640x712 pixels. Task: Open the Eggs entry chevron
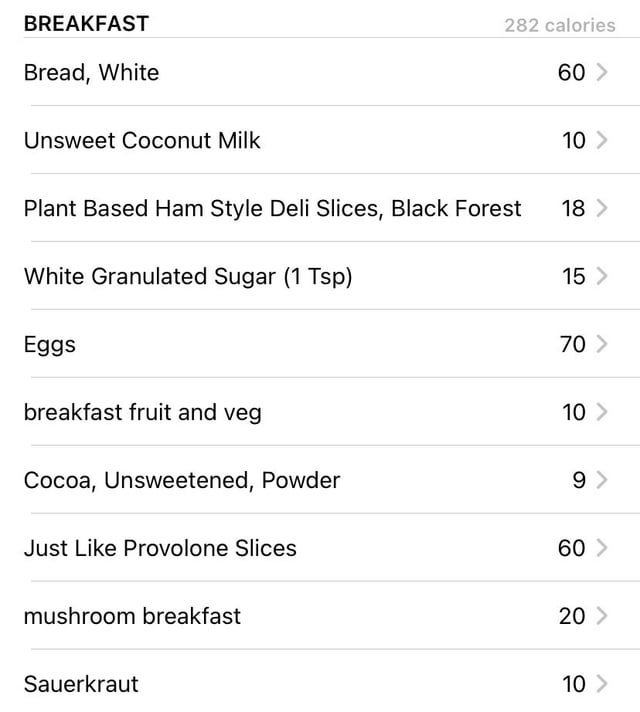(x=602, y=344)
